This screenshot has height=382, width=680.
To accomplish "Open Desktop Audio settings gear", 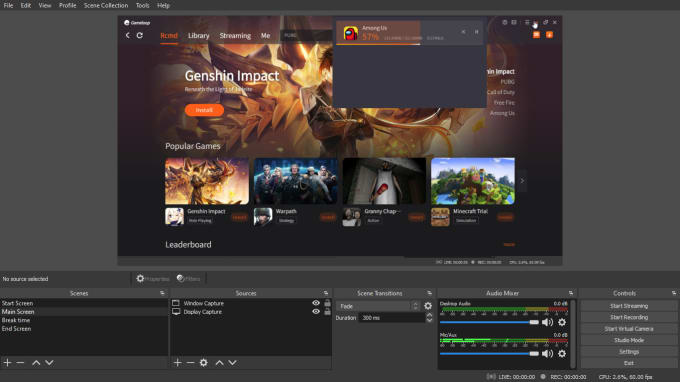I will point(562,322).
